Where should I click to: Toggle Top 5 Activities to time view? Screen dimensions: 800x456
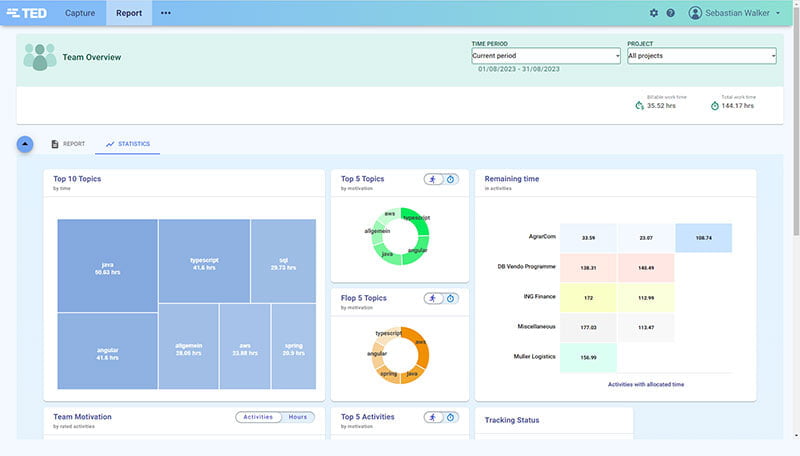[x=451, y=417]
